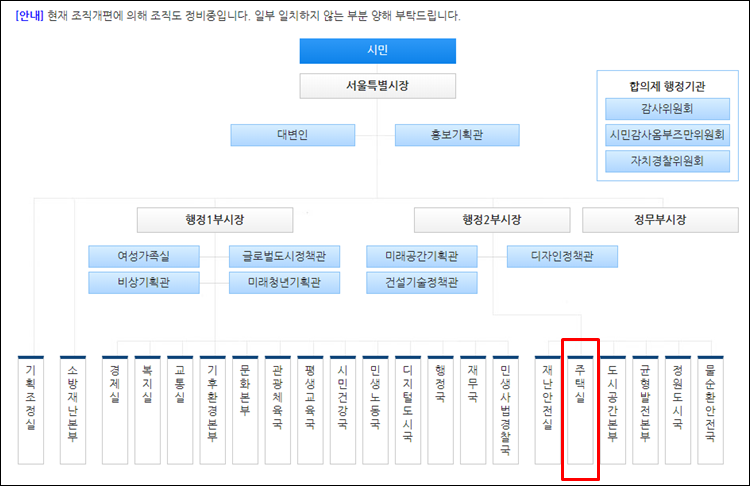The width and height of the screenshot is (750, 486).
Task: Select the 미래공간기획관 box
Action: 422,256
